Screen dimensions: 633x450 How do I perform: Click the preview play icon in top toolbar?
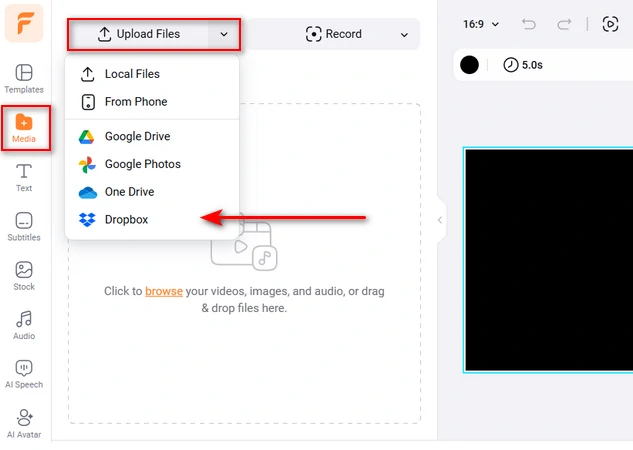pos(610,24)
